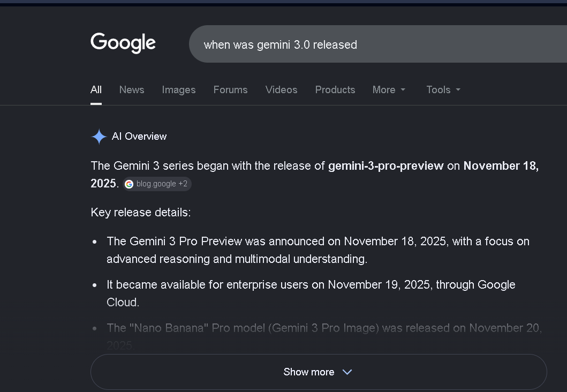The height and width of the screenshot is (392, 567).
Task: Click the Google logo
Action: 123,43
